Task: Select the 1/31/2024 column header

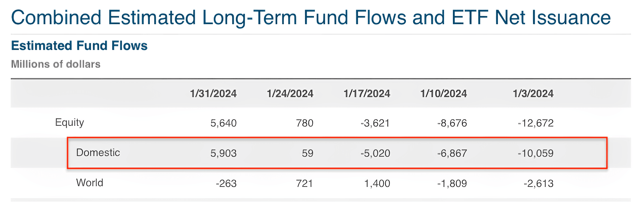Action: coord(213,94)
